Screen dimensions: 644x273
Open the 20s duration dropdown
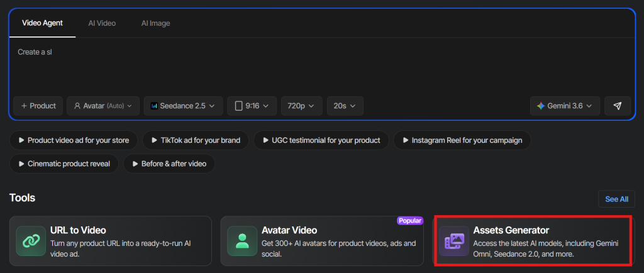(x=345, y=106)
